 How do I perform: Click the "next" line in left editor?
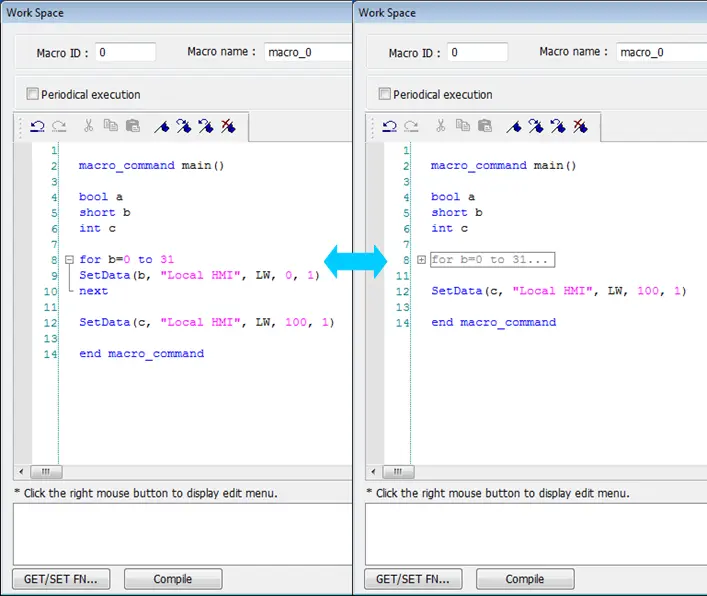[x=93, y=291]
